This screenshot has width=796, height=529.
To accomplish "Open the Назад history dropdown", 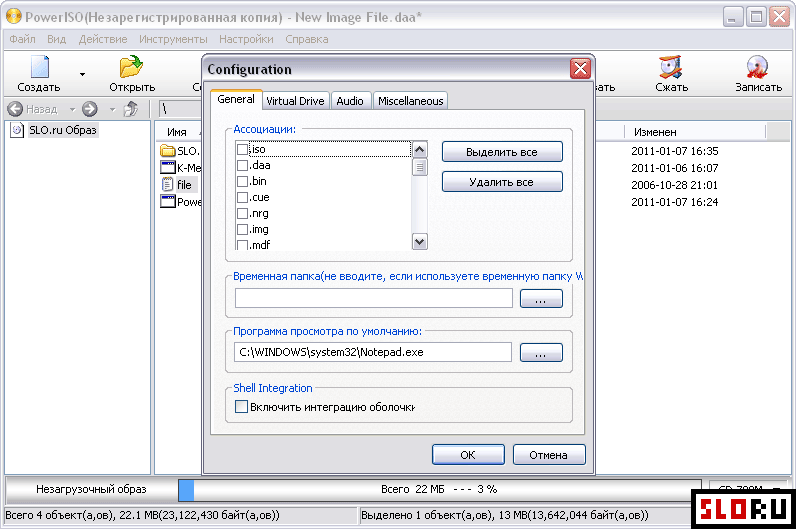I will pos(73,109).
